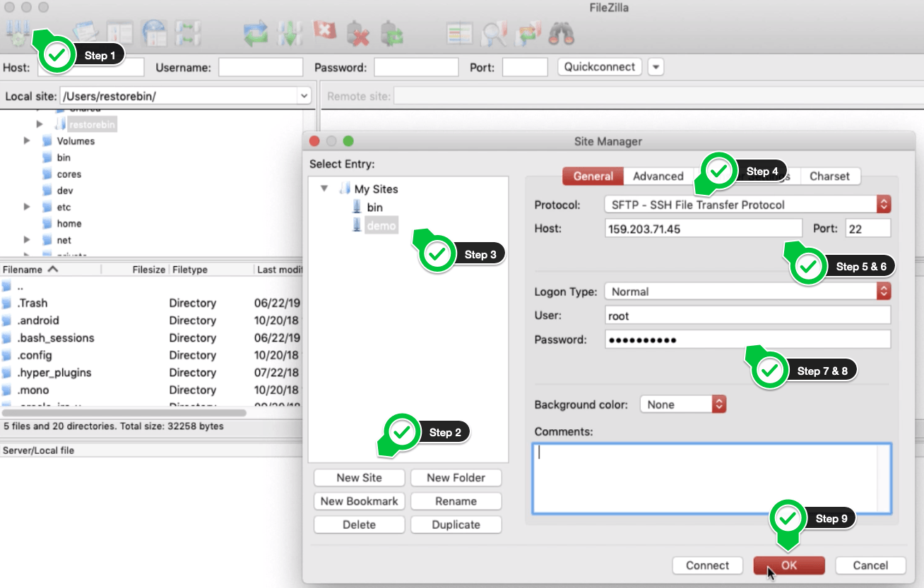Viewport: 924px width, 588px height.
Task: Switch to the General tab
Action: click(x=593, y=176)
